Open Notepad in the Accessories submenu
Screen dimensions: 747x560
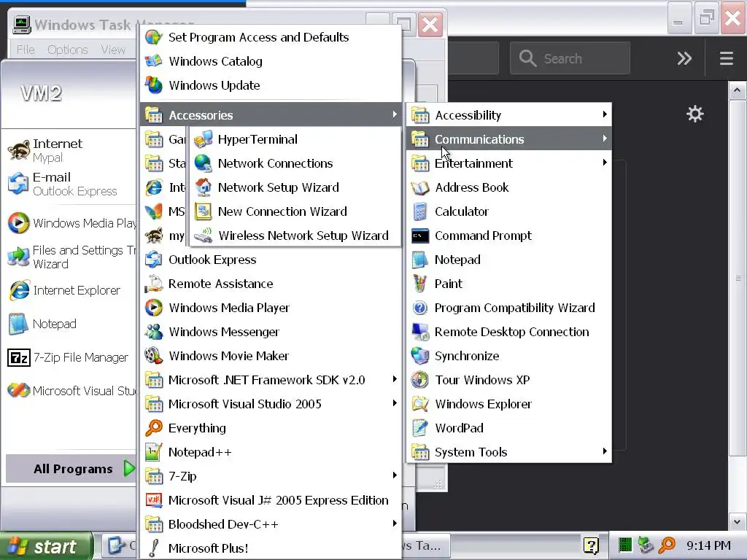pyautogui.click(x=508, y=260)
